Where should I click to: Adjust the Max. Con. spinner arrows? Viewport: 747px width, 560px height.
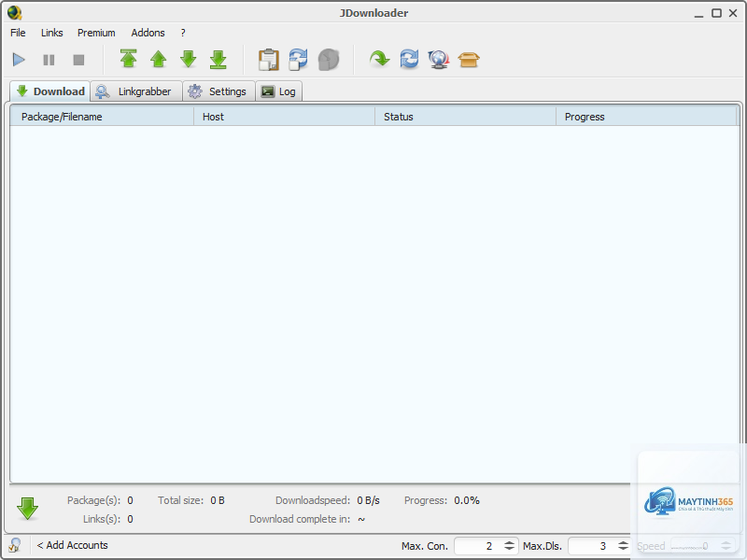point(509,546)
